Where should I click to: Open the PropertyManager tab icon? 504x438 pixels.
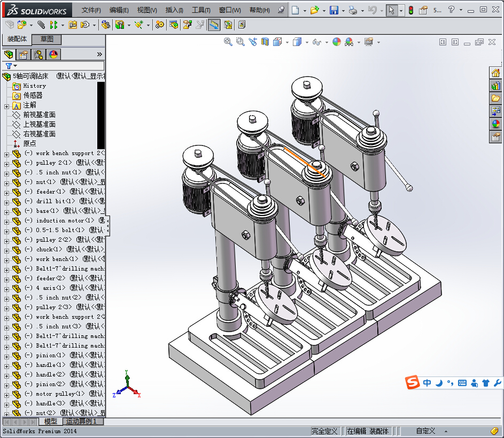24,55
